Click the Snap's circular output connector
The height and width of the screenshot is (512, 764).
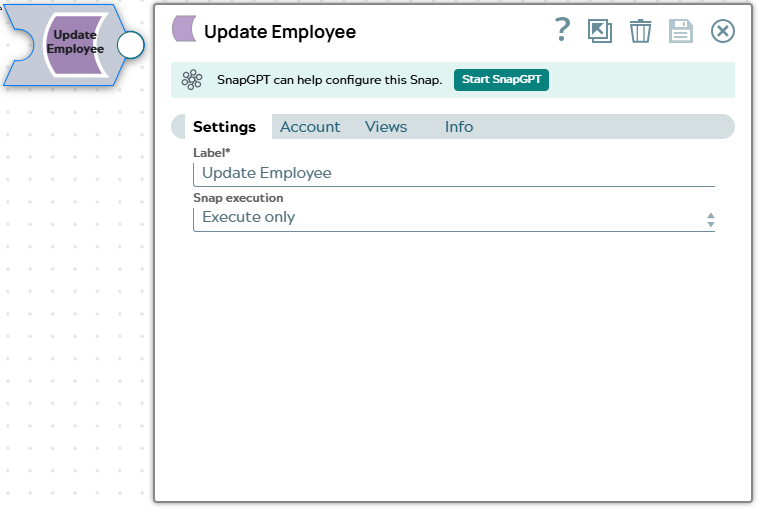(x=131, y=45)
